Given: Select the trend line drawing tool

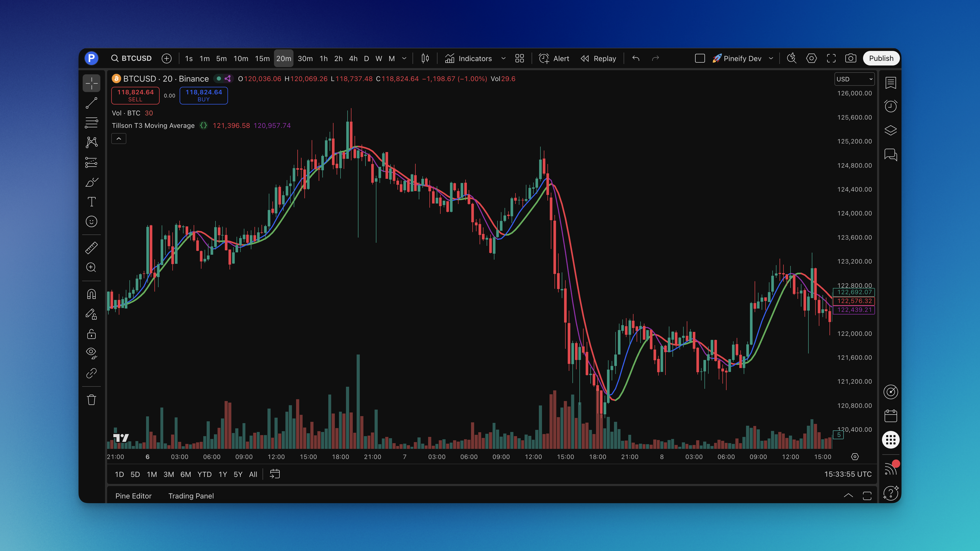Looking at the screenshot, I should tap(91, 103).
